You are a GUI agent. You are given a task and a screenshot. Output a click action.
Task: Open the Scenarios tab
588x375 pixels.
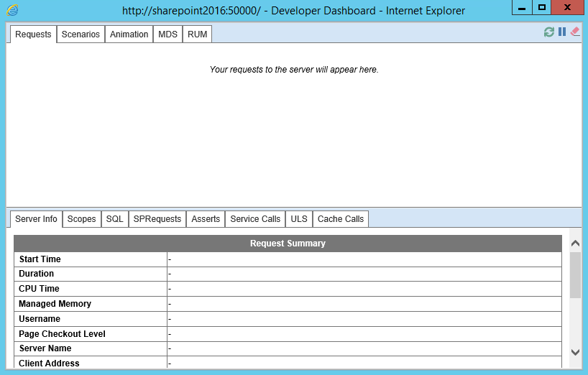tap(81, 34)
